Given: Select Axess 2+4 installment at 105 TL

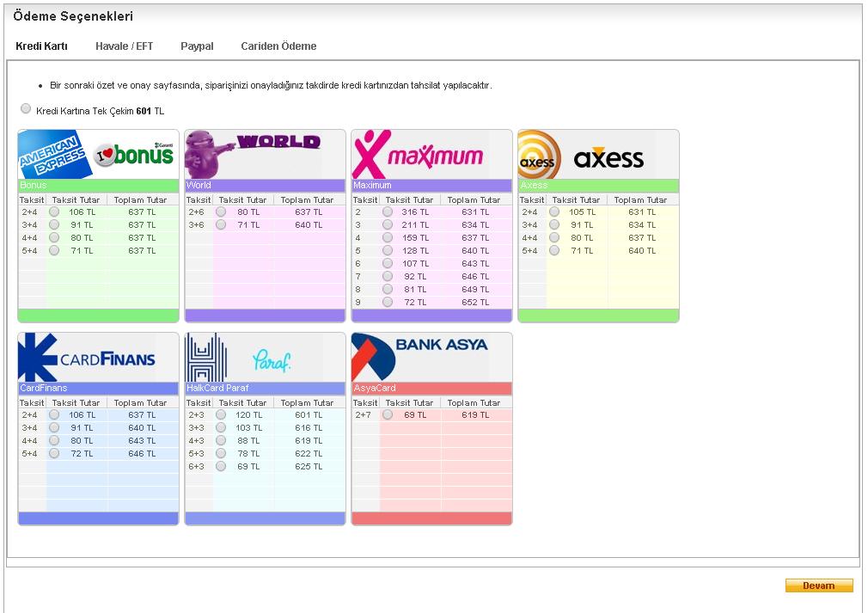Looking at the screenshot, I should point(554,211).
